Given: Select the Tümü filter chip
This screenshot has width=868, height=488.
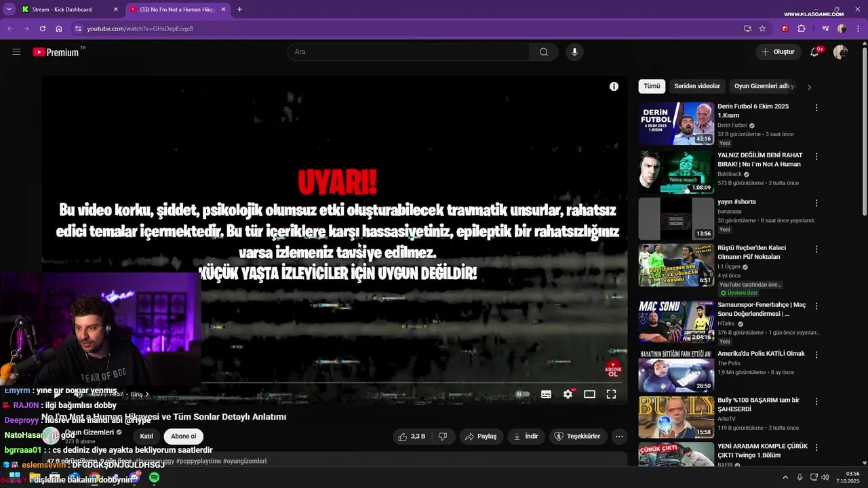Looking at the screenshot, I should (652, 87).
